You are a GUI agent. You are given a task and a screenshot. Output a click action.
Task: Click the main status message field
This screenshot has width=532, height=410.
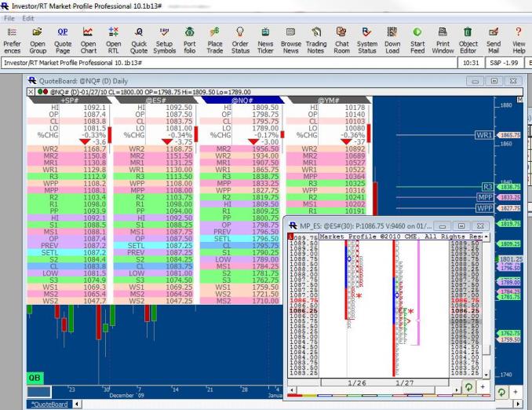pos(229,63)
